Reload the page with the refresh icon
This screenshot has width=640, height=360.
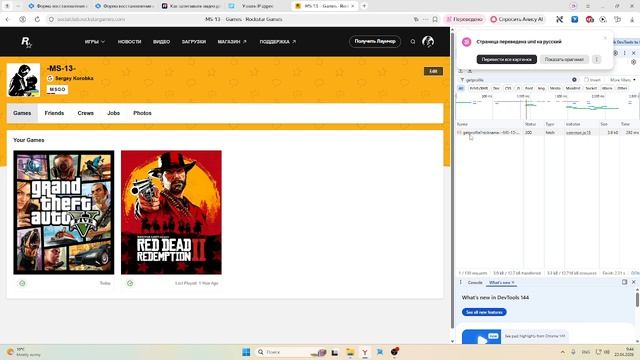[x=37, y=19]
